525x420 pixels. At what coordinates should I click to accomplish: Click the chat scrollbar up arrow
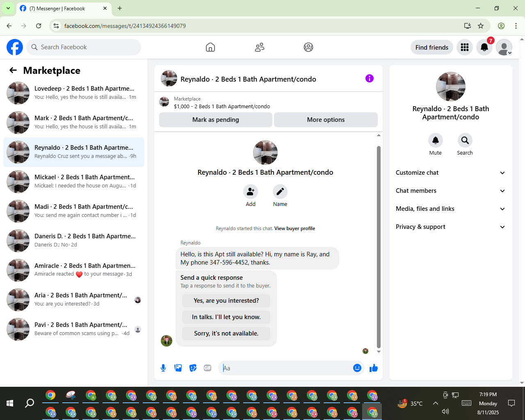pos(379,135)
